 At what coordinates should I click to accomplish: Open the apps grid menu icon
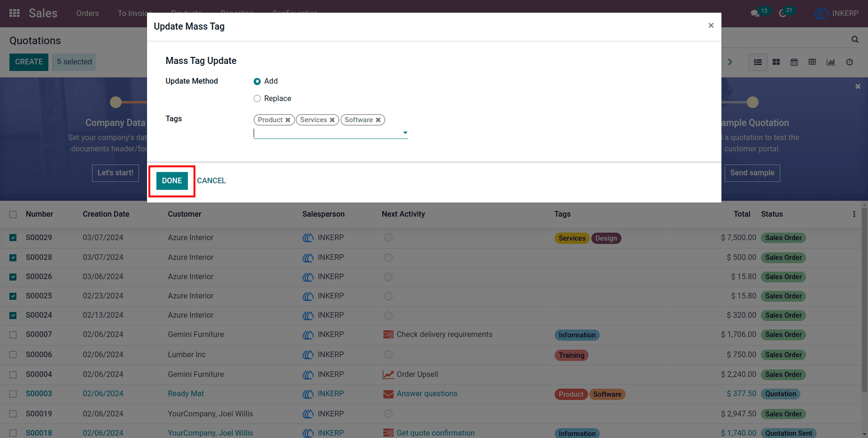pyautogui.click(x=15, y=13)
